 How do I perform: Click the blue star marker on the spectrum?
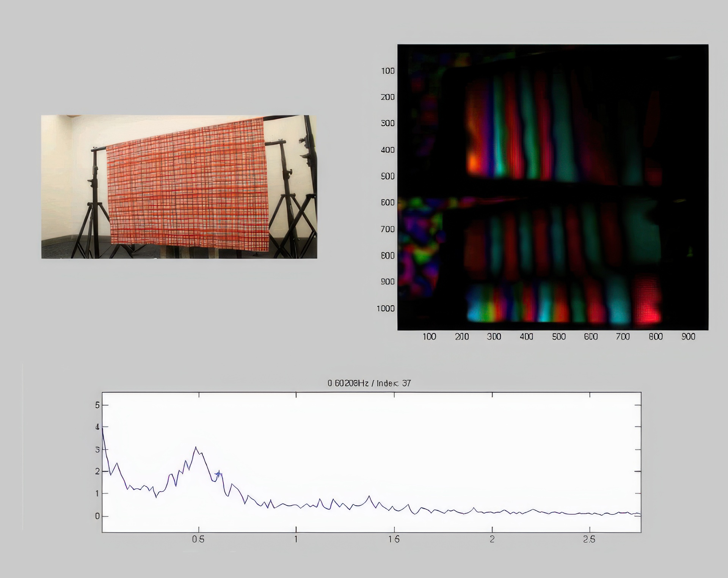coord(218,474)
